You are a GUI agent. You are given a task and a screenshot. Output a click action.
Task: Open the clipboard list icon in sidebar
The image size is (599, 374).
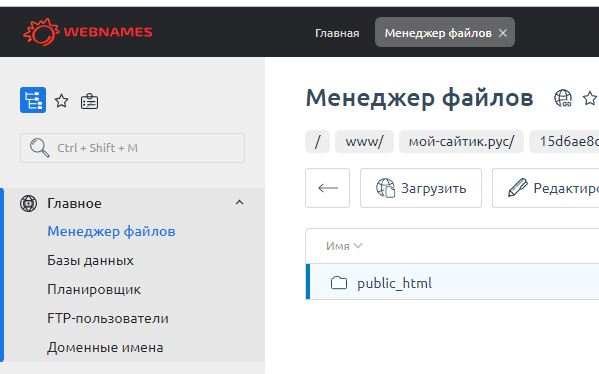(x=89, y=101)
